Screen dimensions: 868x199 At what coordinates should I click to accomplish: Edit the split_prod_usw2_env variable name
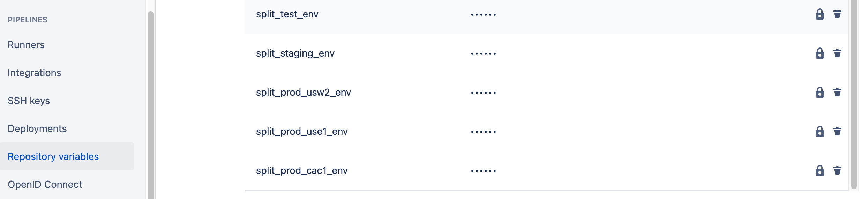point(304,93)
